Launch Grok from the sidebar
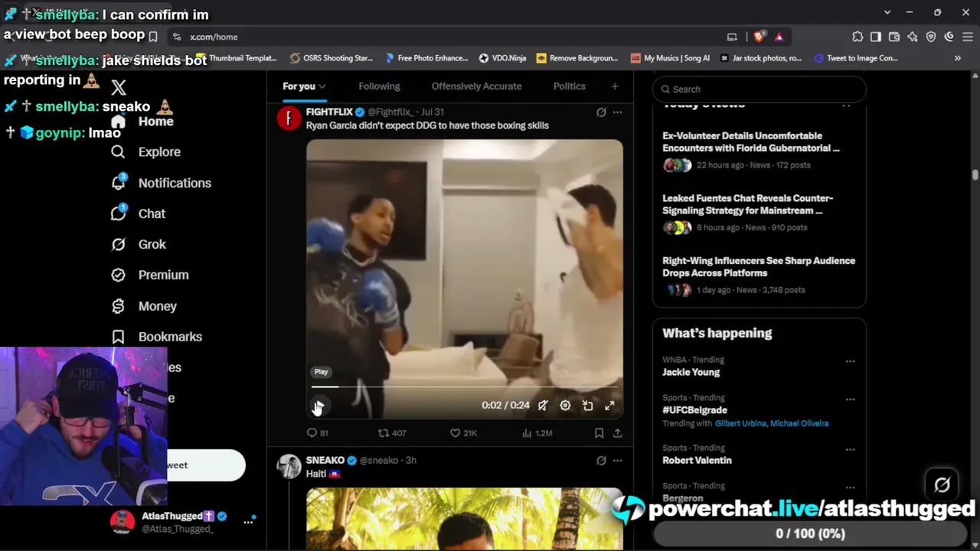This screenshot has height=551, width=980. coord(139,244)
